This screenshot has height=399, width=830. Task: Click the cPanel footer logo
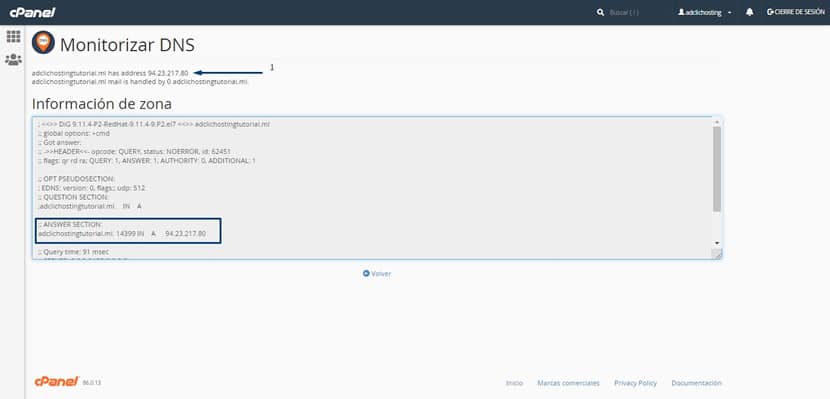click(x=57, y=382)
